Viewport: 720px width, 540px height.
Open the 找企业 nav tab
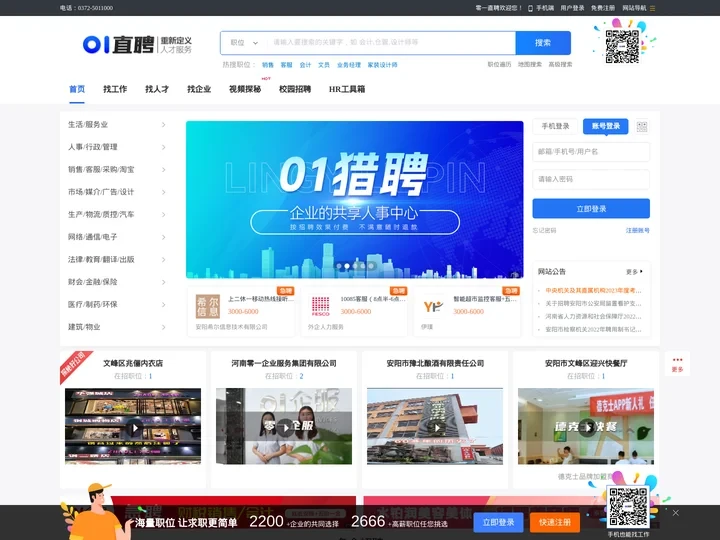pos(199,89)
